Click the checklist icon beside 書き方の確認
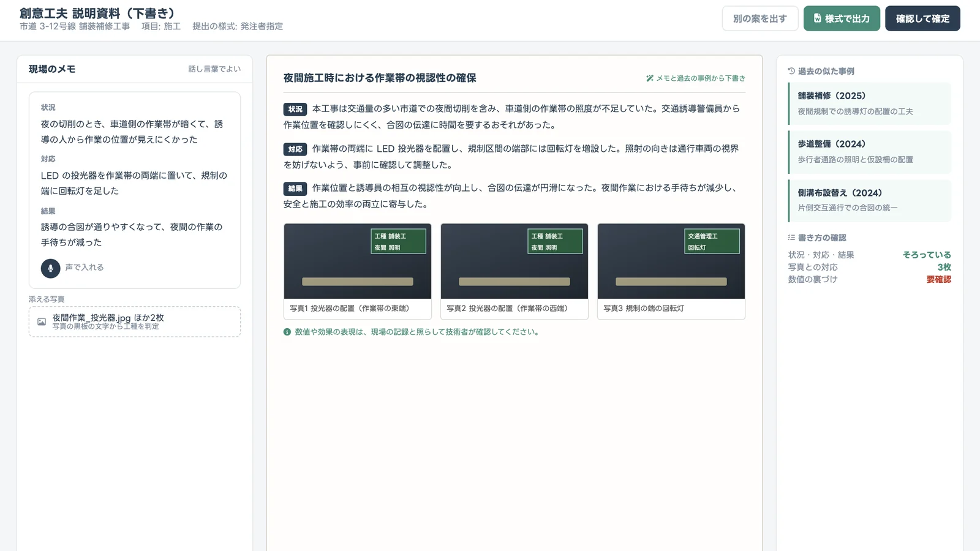The height and width of the screenshot is (551, 980). coord(791,238)
